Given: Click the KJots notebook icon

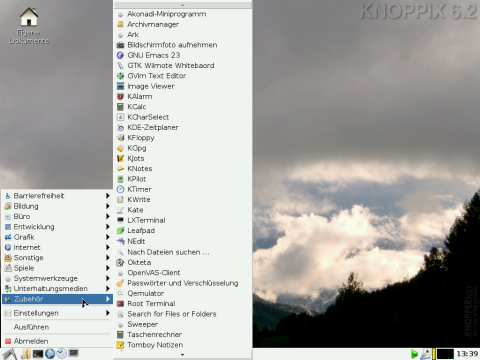Looking at the screenshot, I should [120, 158].
